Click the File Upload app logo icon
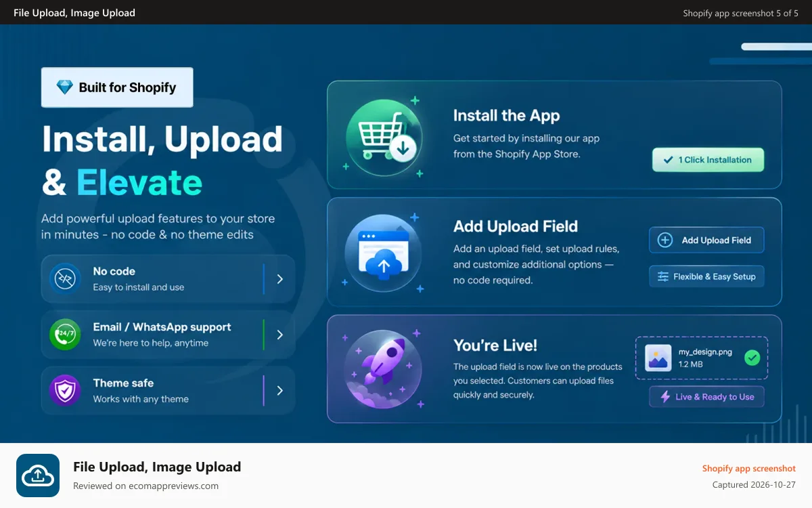This screenshot has height=508, width=812. coord(38,475)
